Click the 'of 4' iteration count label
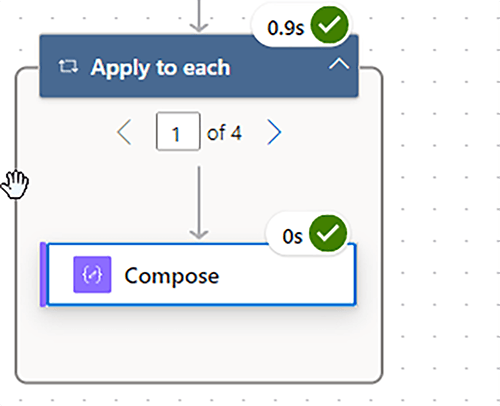The width and height of the screenshot is (500, 406). coord(224,133)
